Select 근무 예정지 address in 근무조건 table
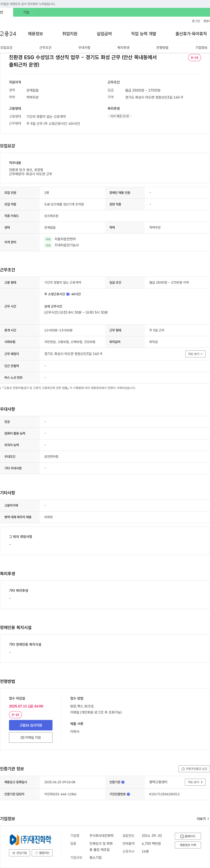This screenshot has height=868, width=210. pos(73,354)
